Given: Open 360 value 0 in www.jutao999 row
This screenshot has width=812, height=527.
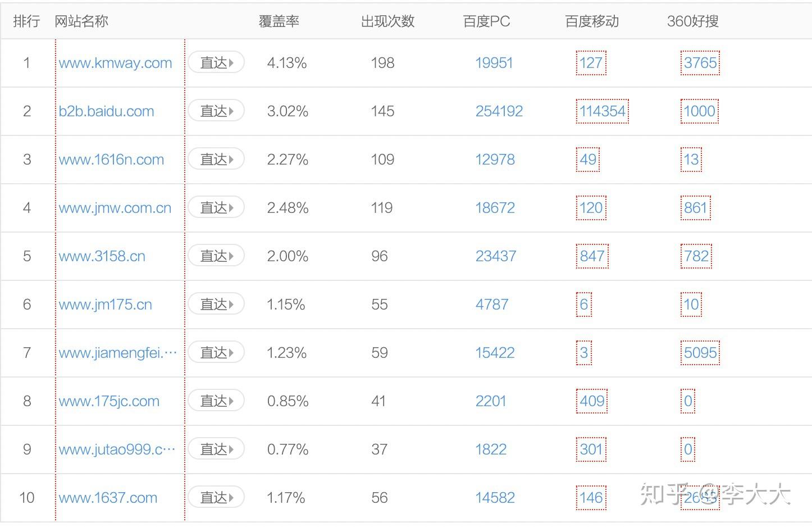Looking at the screenshot, I should pos(688,449).
